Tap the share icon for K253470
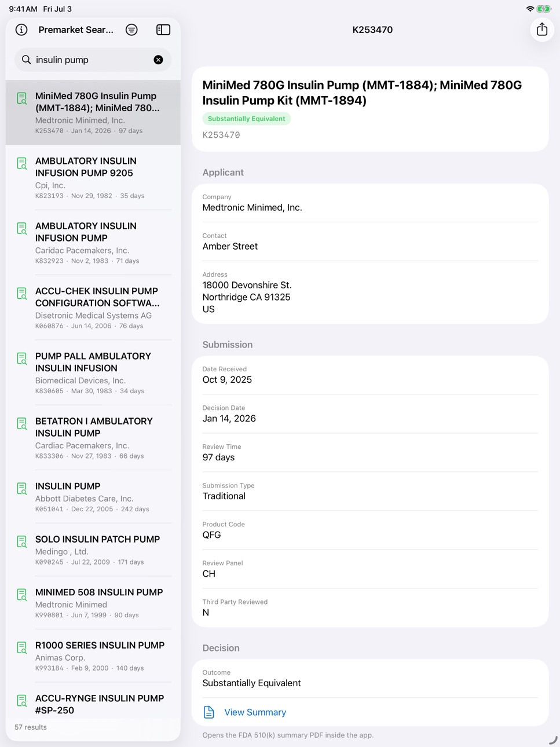Screen dimensions: 560x747 542,30
